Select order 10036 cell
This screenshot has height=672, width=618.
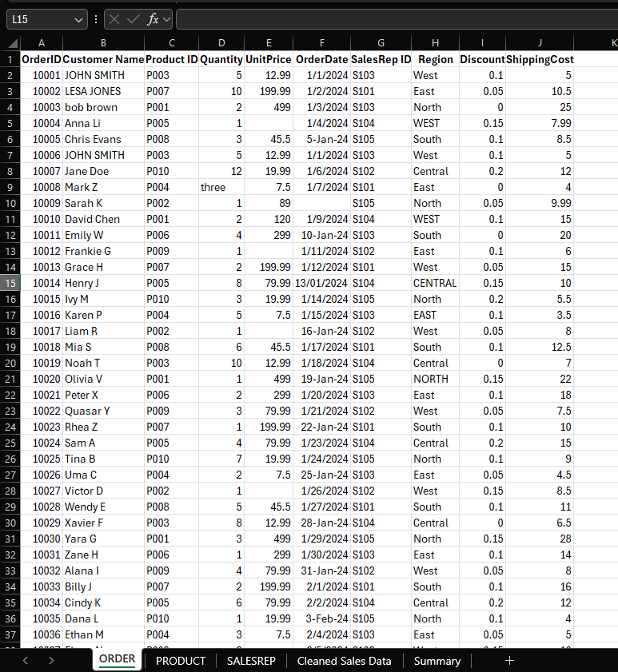[x=41, y=634]
